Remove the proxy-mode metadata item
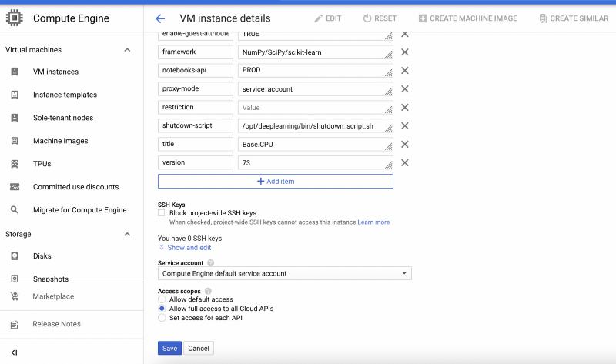The height and width of the screenshot is (364, 616). point(405,89)
